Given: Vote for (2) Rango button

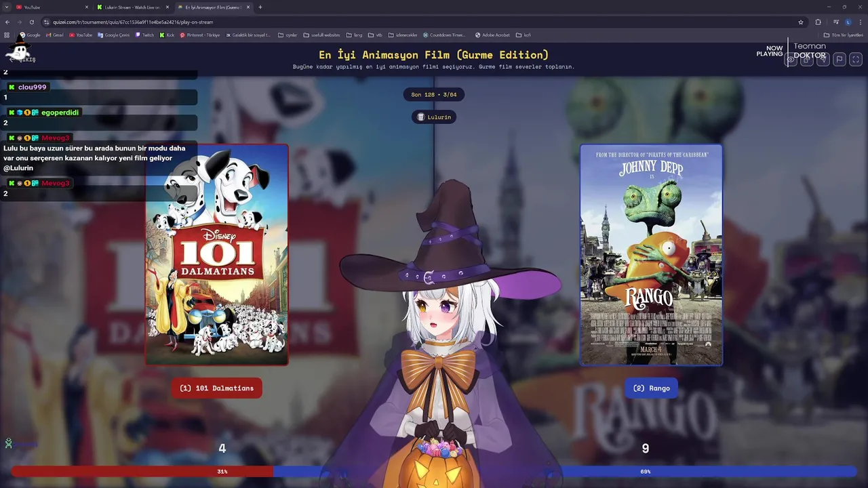Looking at the screenshot, I should coord(651,388).
